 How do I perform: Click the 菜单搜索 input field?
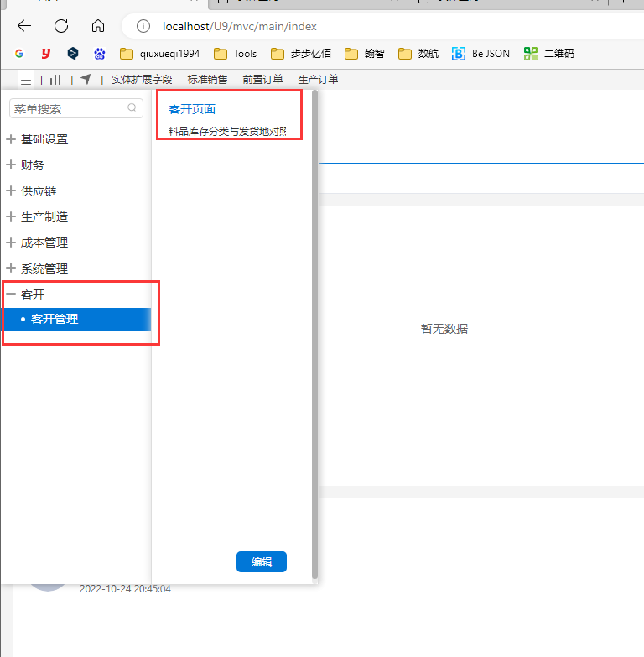click(x=67, y=108)
